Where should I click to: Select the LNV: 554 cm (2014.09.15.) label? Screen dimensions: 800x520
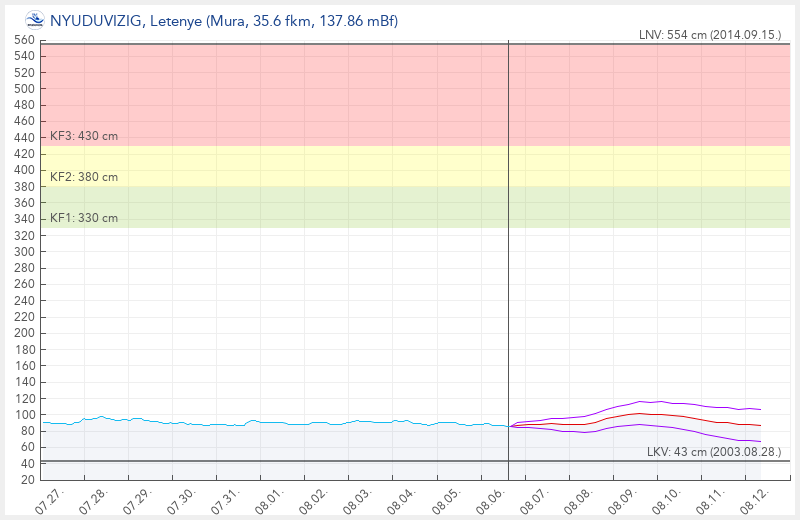pos(710,35)
